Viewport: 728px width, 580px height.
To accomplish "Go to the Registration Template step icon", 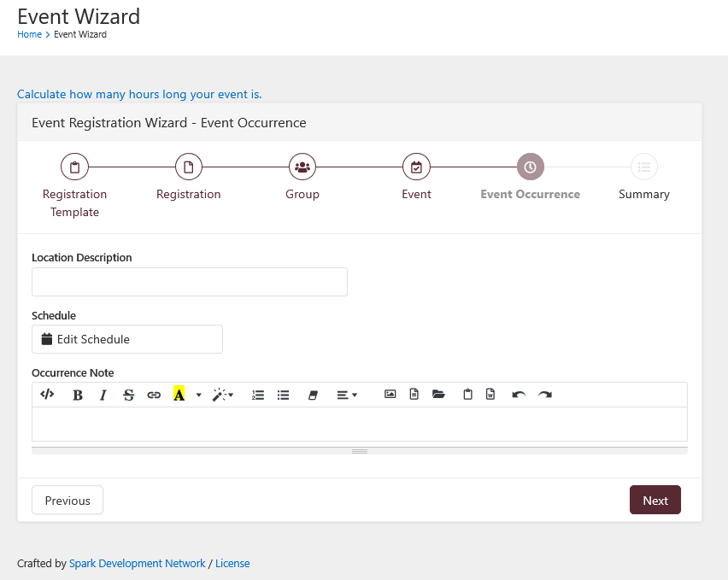I will pyautogui.click(x=74, y=167).
